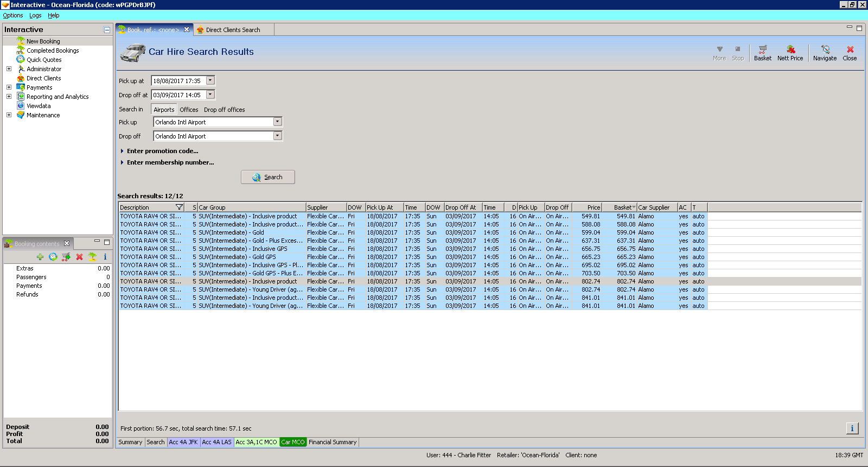
Task: Select Drop off offices search-in option
Action: 225,110
